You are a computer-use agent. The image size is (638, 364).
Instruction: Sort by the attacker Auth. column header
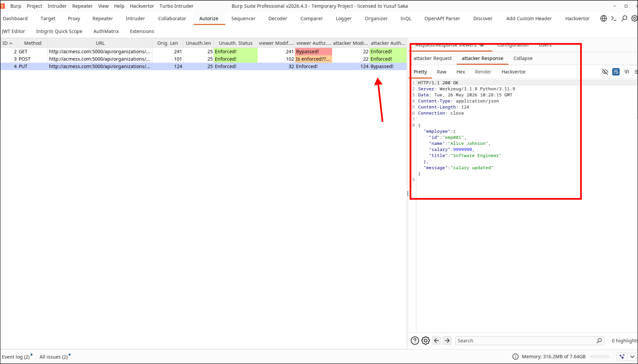point(388,43)
